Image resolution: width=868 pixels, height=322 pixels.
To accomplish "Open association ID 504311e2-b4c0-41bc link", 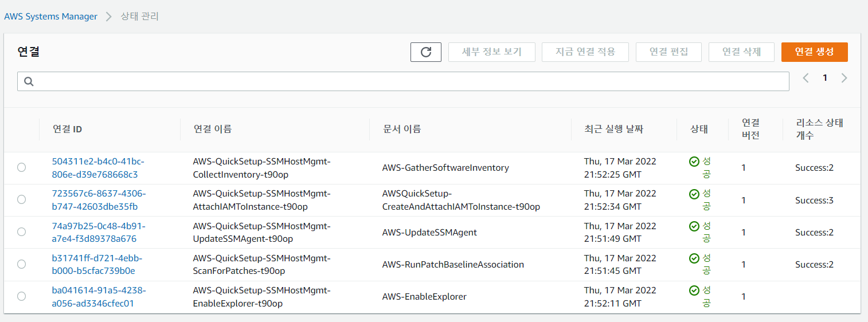I will (98, 168).
